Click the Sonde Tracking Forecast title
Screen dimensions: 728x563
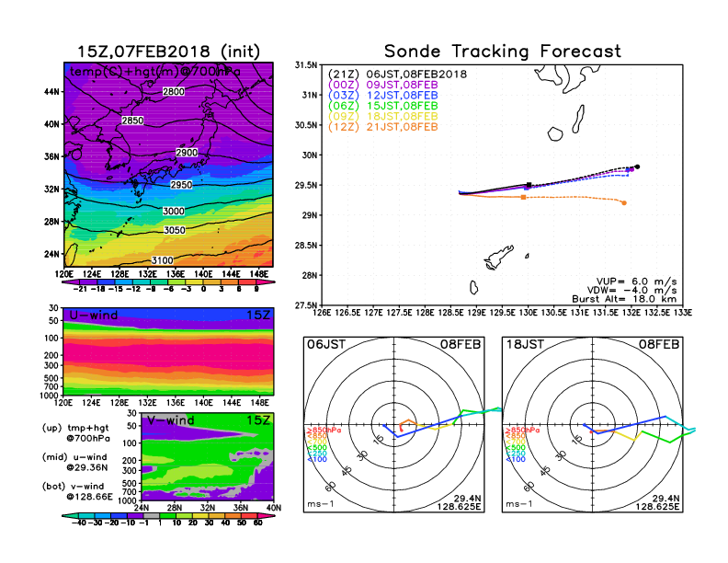pyautogui.click(x=502, y=52)
